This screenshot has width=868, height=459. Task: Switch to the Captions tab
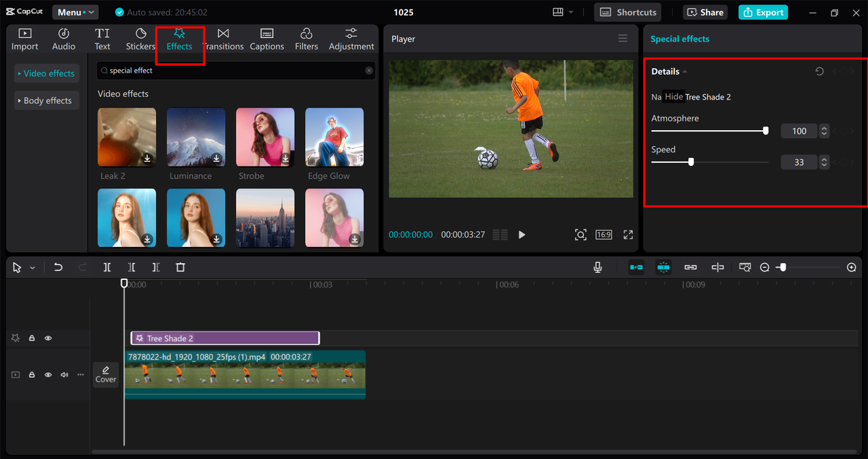tap(267, 39)
